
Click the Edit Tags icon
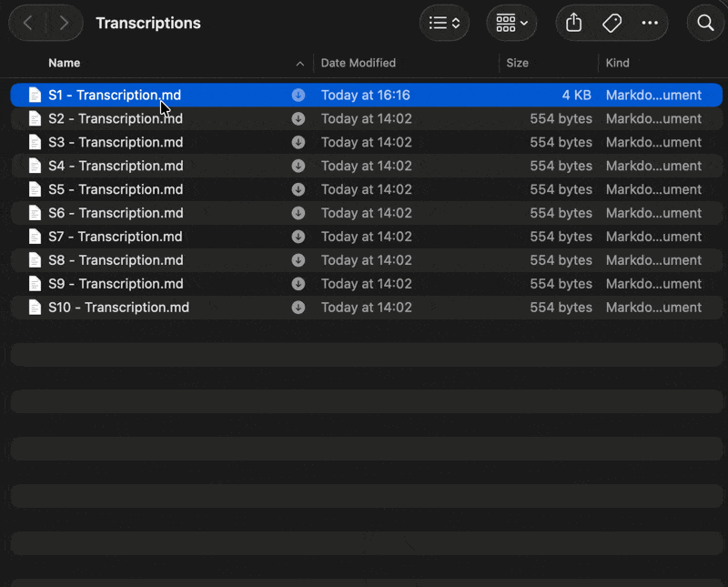[x=612, y=24]
